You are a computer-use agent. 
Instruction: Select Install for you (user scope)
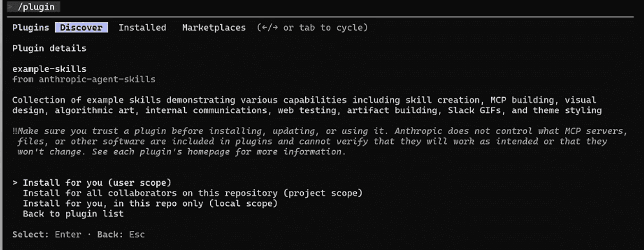pos(97,183)
